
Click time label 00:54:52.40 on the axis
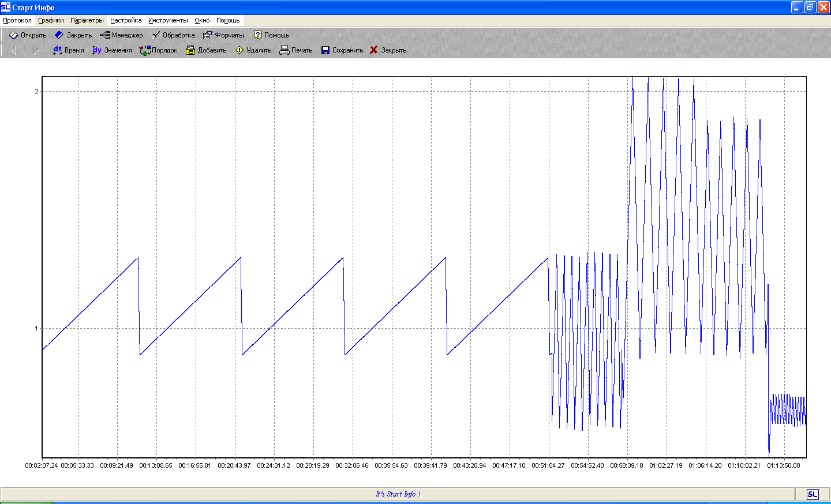click(x=587, y=465)
